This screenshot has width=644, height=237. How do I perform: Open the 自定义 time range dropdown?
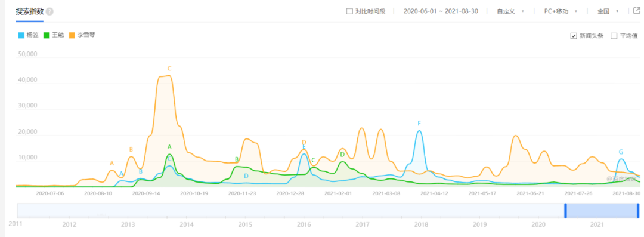point(510,11)
